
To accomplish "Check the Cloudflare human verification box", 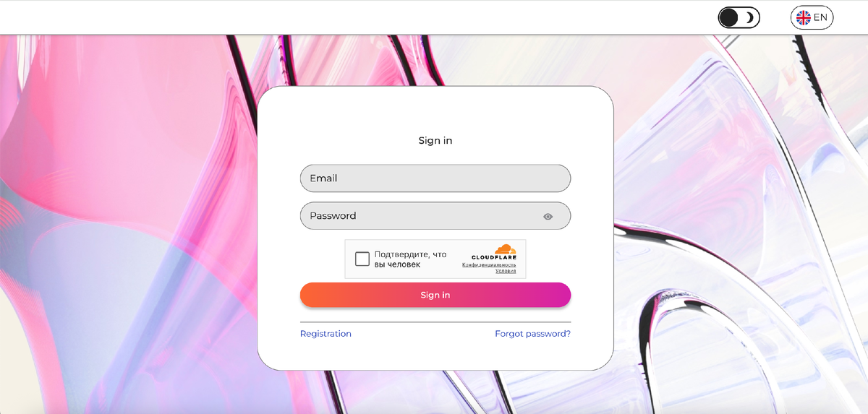I will pos(362,259).
